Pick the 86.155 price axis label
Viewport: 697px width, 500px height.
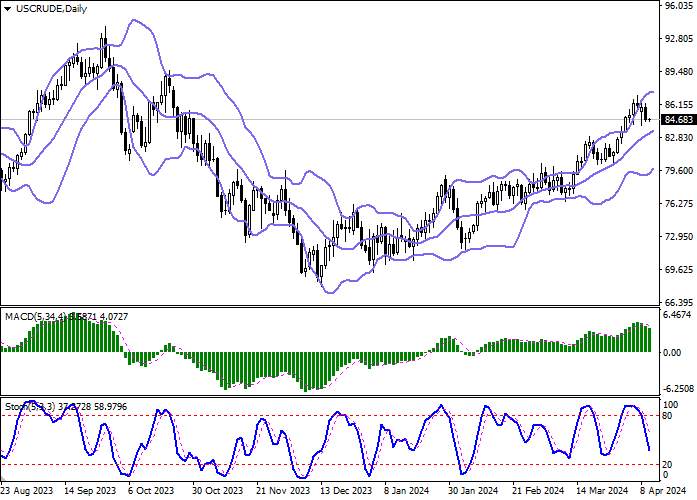pyautogui.click(x=679, y=105)
